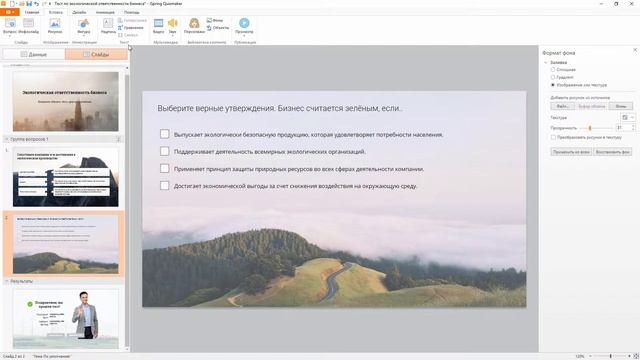Select the results slide thumbnail with man

(66, 320)
